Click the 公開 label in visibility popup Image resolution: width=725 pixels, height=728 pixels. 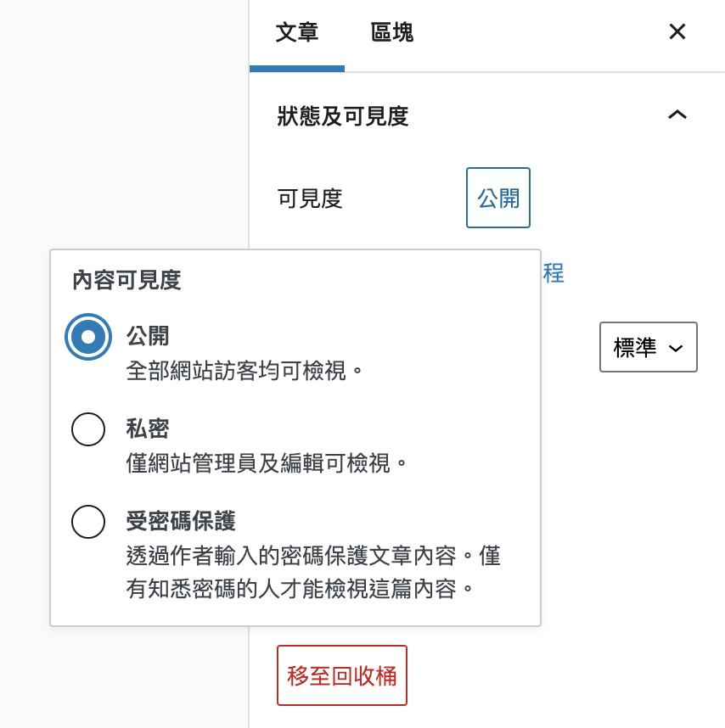(x=149, y=336)
